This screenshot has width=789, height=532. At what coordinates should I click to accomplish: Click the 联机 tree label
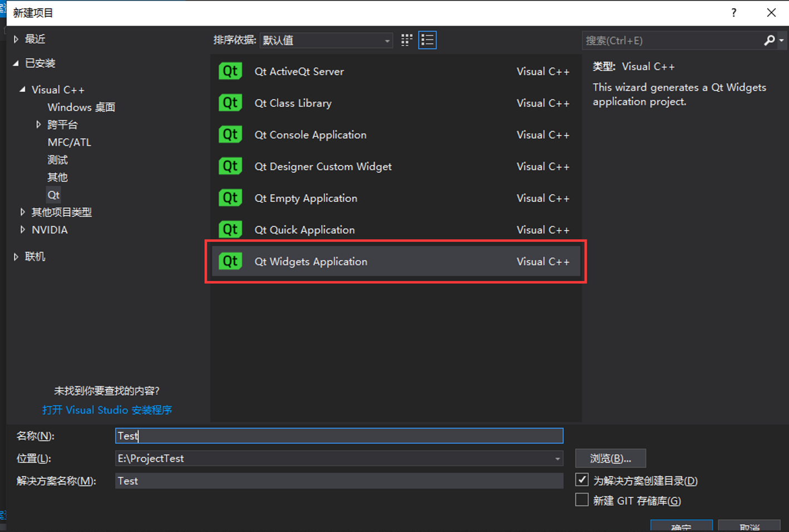35,256
